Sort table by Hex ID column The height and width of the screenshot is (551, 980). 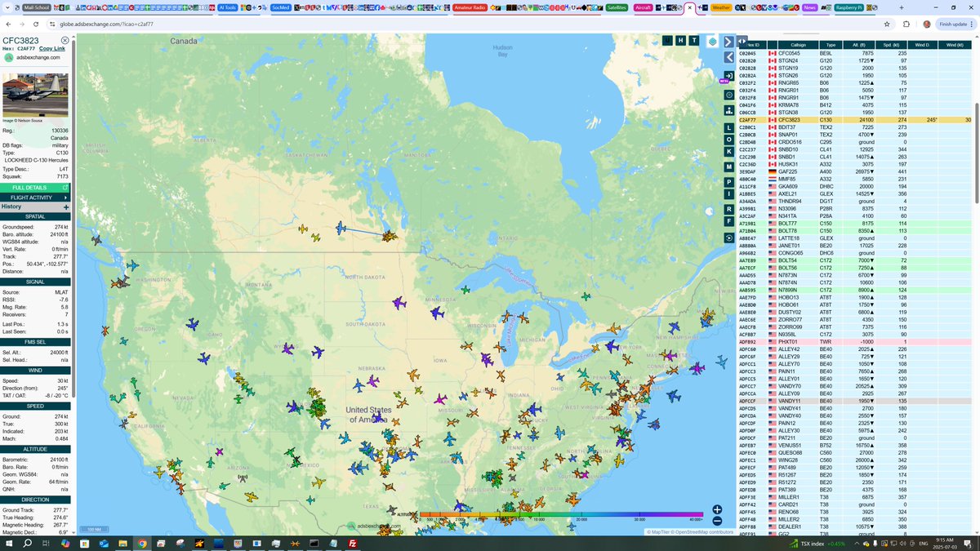click(x=751, y=44)
